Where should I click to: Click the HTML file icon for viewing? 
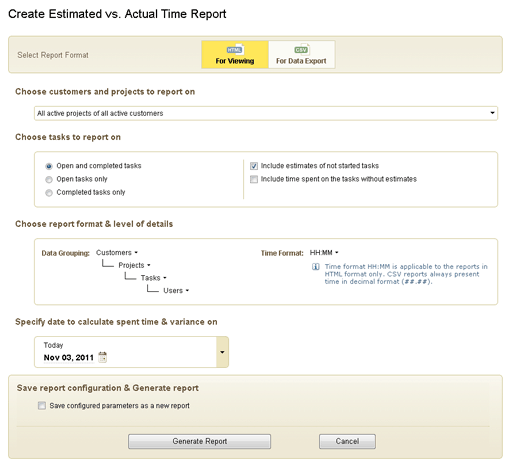point(235,49)
